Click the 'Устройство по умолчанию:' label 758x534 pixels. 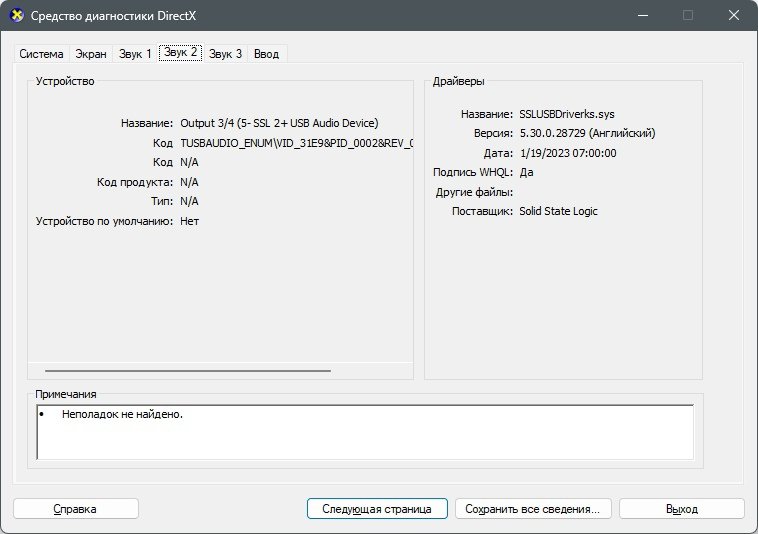pyautogui.click(x=104, y=221)
